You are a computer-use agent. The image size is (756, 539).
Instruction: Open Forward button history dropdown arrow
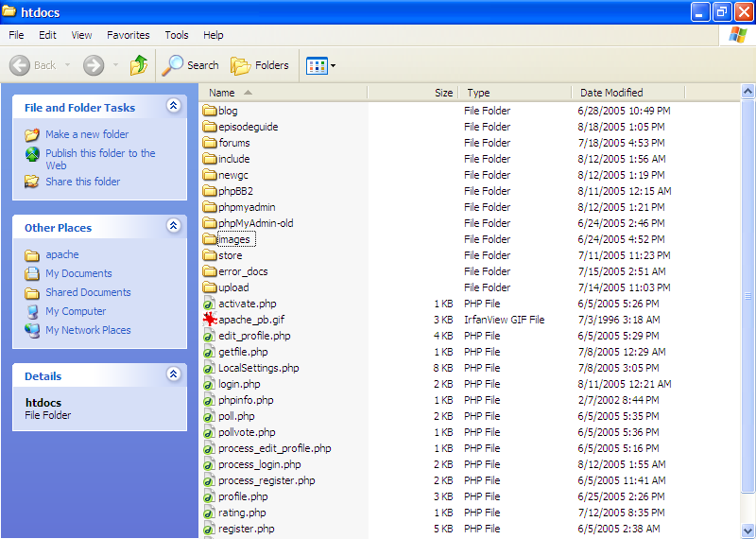point(115,65)
